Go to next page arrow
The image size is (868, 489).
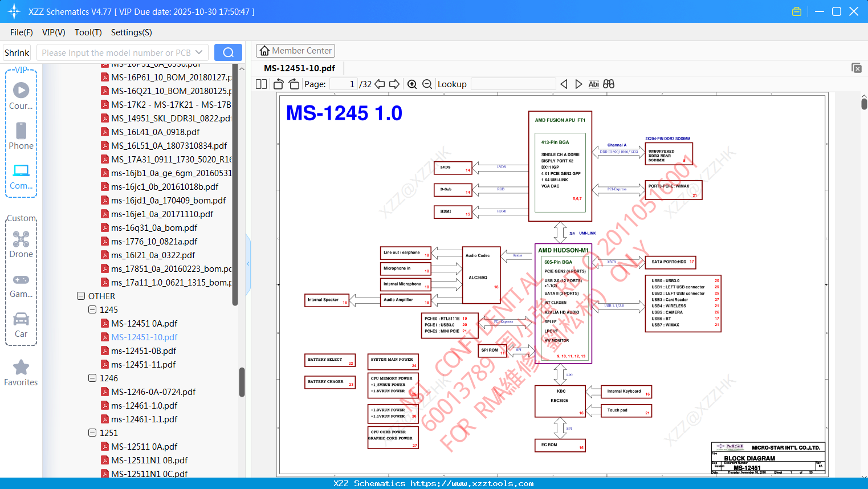(x=394, y=84)
